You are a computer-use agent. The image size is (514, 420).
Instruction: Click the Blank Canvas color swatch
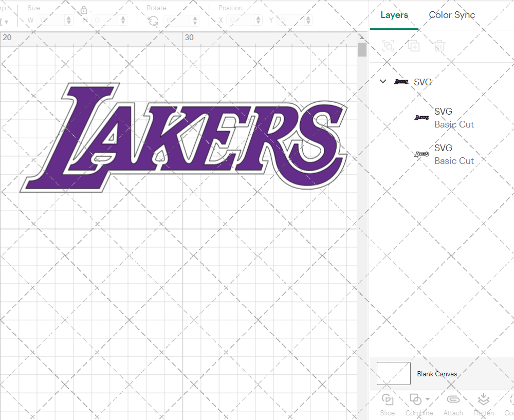[393, 373]
